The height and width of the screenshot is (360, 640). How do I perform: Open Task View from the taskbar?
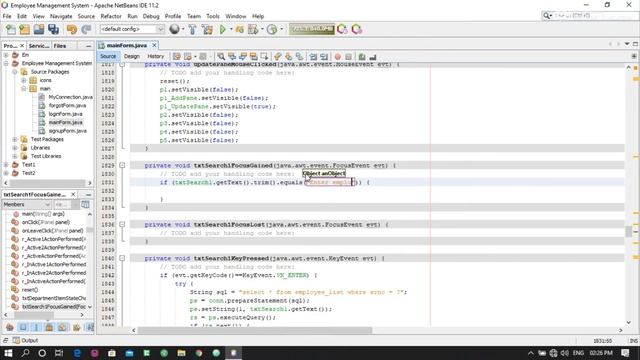pyautogui.click(x=59, y=353)
